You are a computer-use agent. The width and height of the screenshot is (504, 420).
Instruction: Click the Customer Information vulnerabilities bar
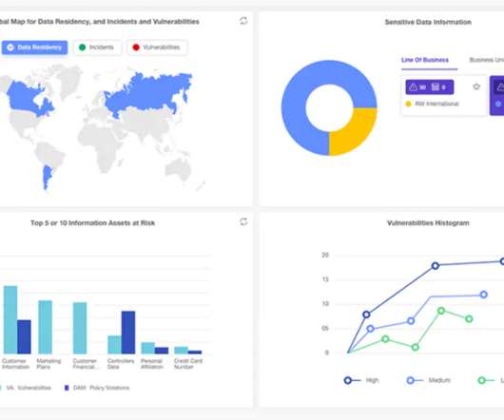pos(10,320)
